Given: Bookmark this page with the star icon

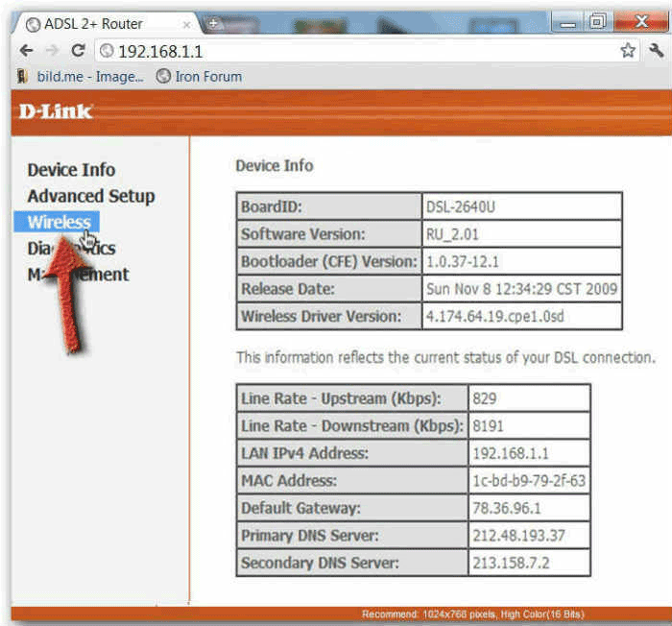Looking at the screenshot, I should (x=628, y=51).
